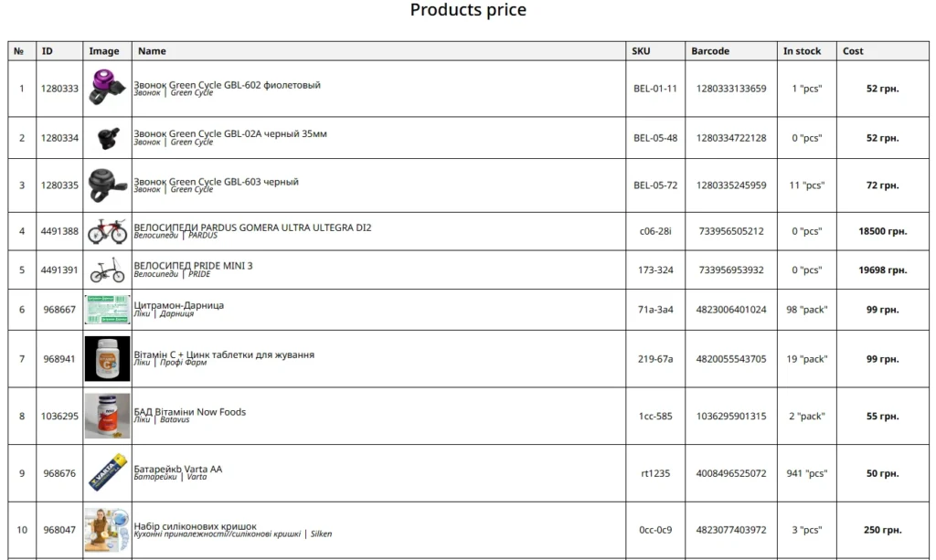Image resolution: width=936 pixels, height=560 pixels.
Task: Click product name Звонок Green Cycle GBL-602 фиолетовый
Action: tap(227, 85)
